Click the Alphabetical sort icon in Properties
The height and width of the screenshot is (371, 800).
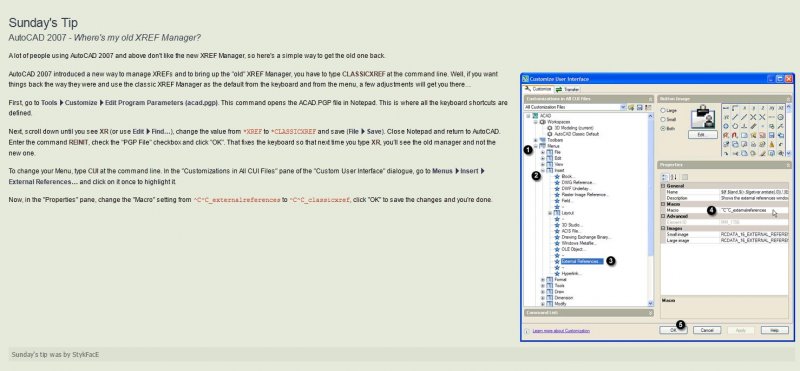(x=673, y=177)
